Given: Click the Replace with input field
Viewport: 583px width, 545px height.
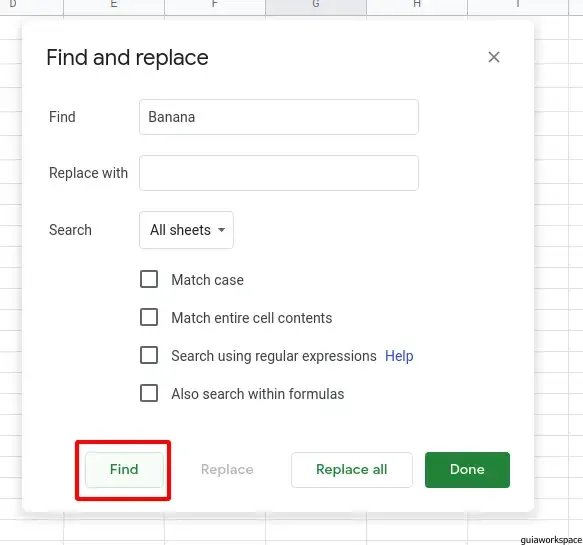Looking at the screenshot, I should 279,173.
